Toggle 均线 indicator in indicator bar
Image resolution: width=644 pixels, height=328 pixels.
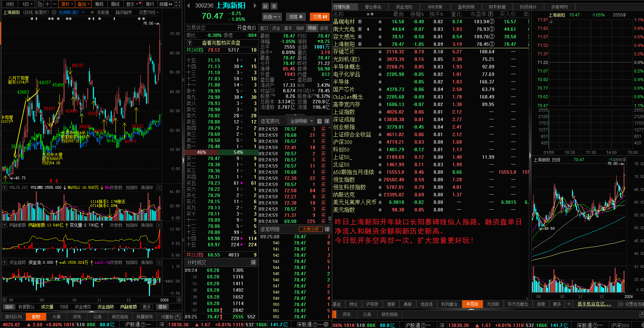tap(64, 307)
